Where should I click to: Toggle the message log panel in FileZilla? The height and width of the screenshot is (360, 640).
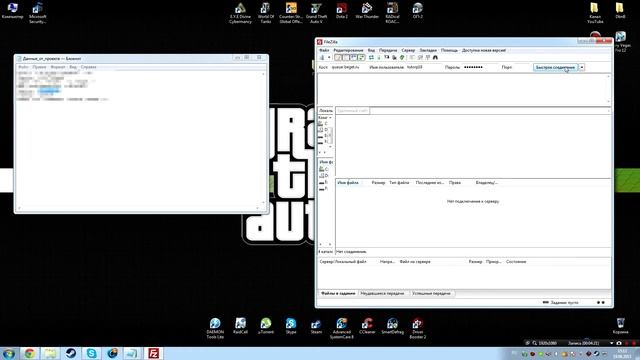click(338, 58)
